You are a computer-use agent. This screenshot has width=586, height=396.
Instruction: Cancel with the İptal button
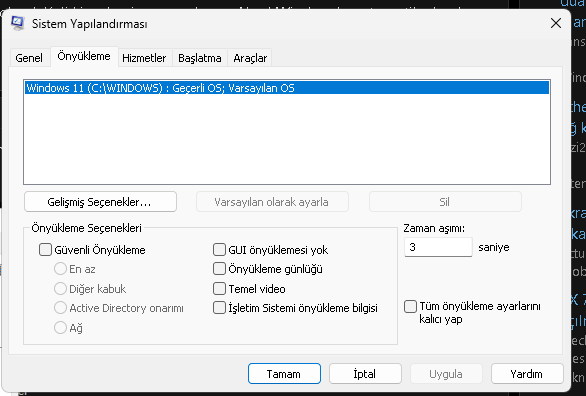tap(365, 374)
